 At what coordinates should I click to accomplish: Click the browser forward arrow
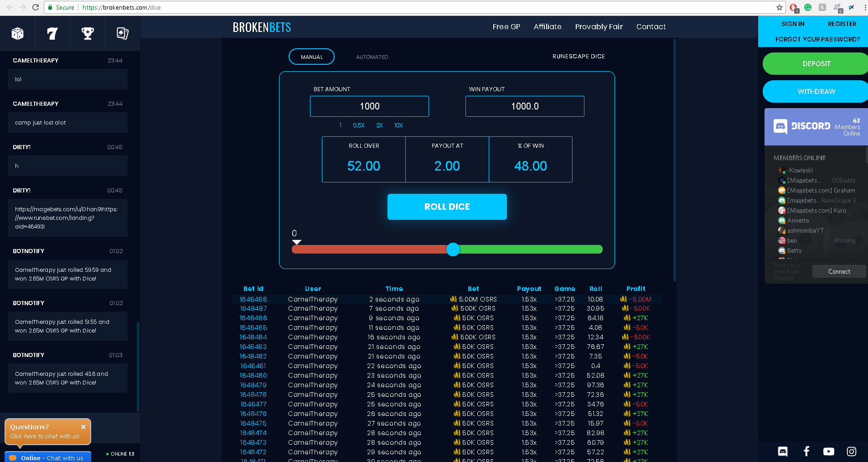point(23,7)
